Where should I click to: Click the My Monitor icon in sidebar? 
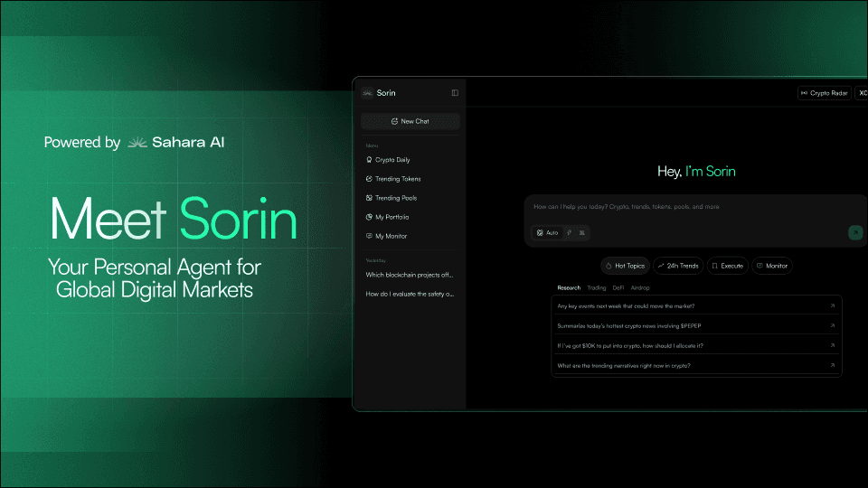tap(369, 236)
